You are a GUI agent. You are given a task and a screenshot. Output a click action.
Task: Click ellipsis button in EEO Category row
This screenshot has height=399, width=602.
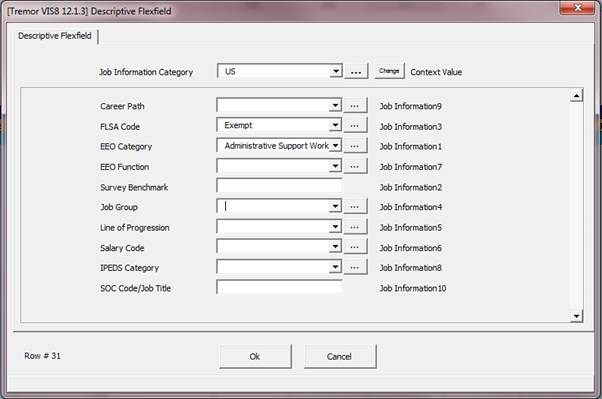(355, 146)
